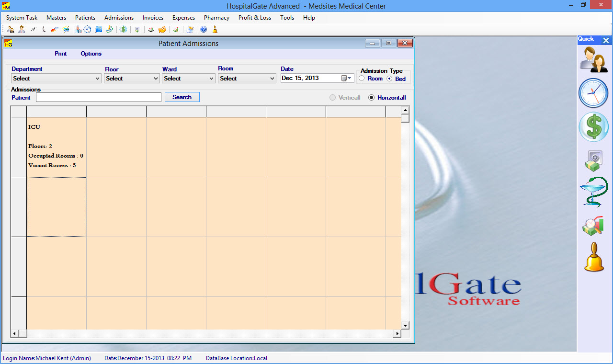This screenshot has height=364, width=613.
Task: Select the Bed admission type radio button
Action: pos(389,79)
